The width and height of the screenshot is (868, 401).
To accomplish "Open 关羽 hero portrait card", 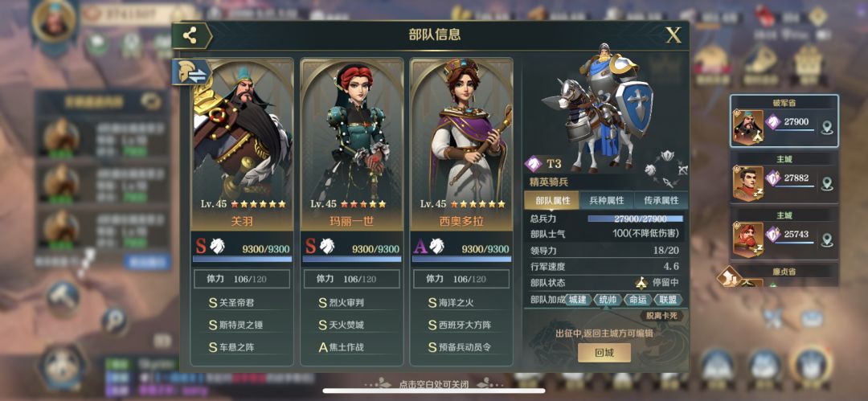I will (242, 145).
